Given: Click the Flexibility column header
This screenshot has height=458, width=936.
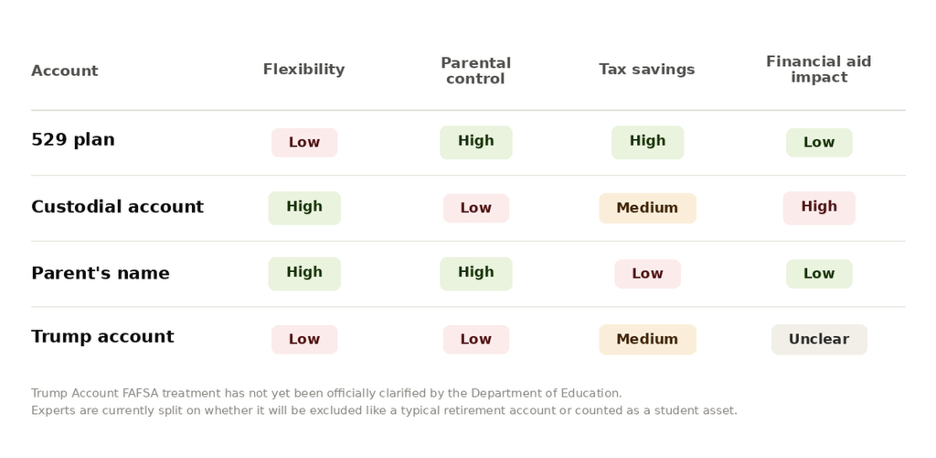Looking at the screenshot, I should pyautogui.click(x=304, y=69).
